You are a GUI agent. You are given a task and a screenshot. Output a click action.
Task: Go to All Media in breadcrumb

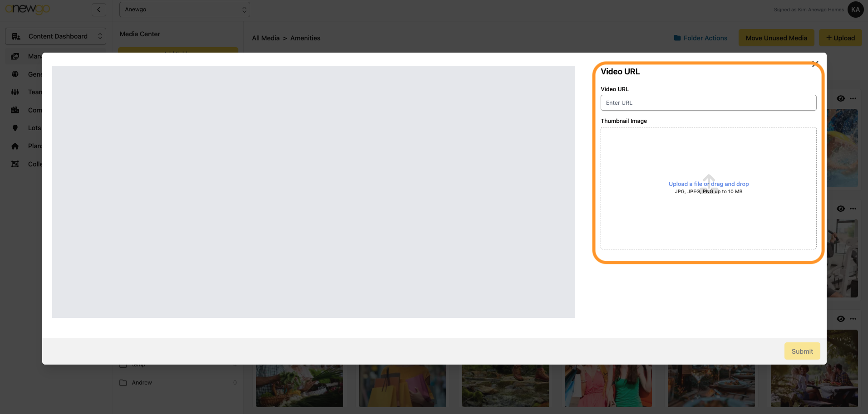pyautogui.click(x=266, y=38)
